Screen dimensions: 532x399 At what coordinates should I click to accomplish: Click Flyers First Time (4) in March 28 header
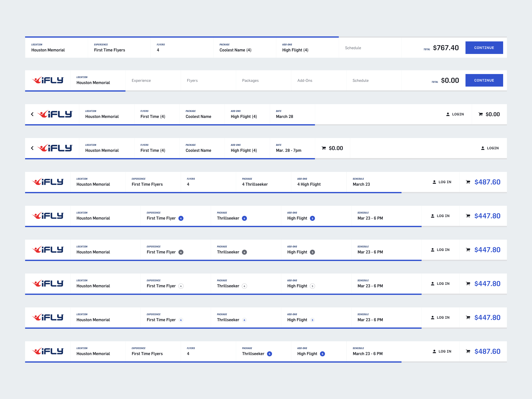point(157,114)
